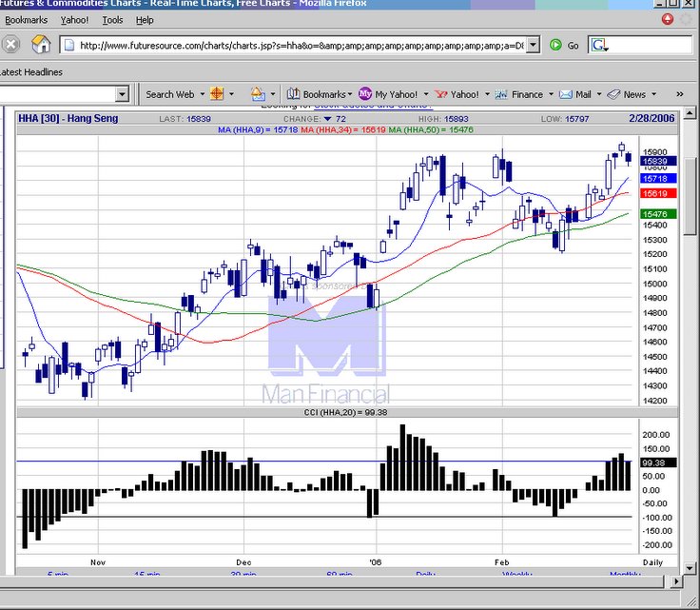Click the HIGH: 15893 text
Viewport: 700px width, 610px height.
(x=443, y=119)
